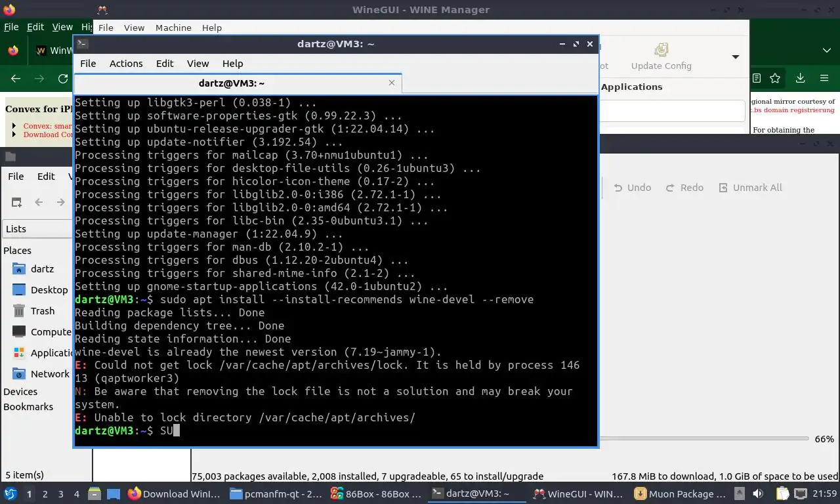Screen dimensions: 840x504
Task: Switch to workspace 4
Action: coord(77,494)
